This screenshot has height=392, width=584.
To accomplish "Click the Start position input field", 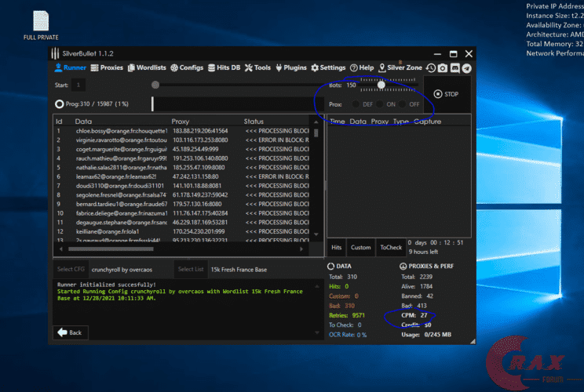I will coord(80,85).
